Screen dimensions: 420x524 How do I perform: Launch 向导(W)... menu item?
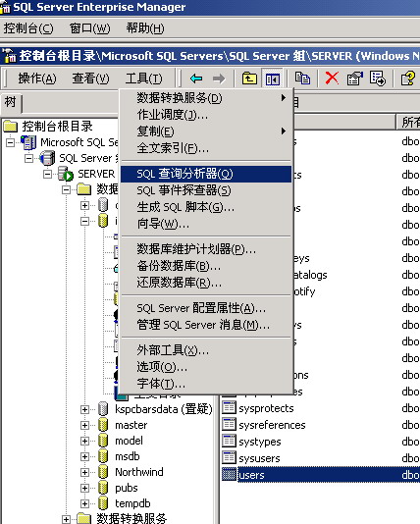pyautogui.click(x=206, y=224)
